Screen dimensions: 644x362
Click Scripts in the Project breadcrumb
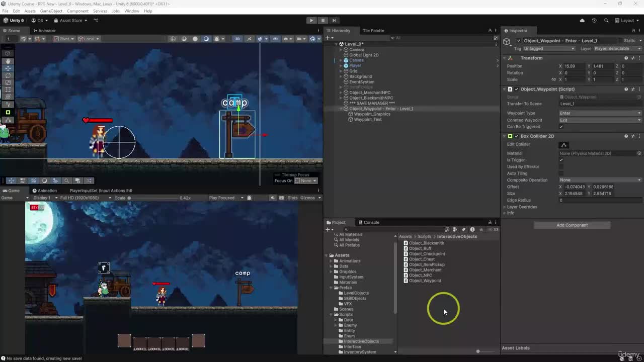(424, 236)
